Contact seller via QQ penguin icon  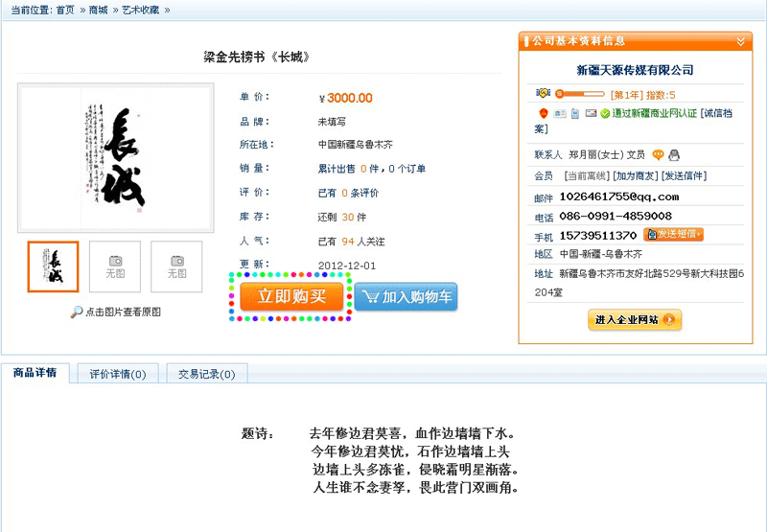[674, 155]
